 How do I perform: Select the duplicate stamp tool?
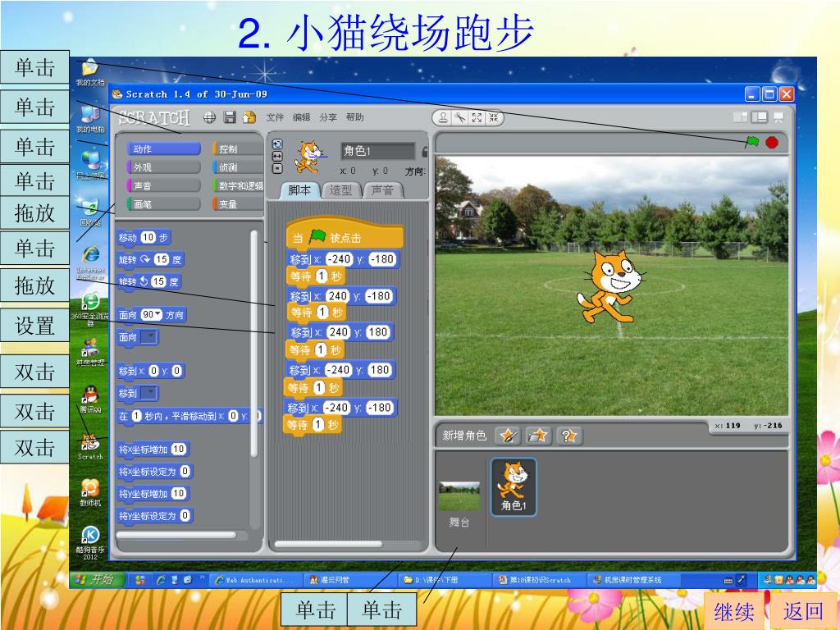pyautogui.click(x=443, y=118)
